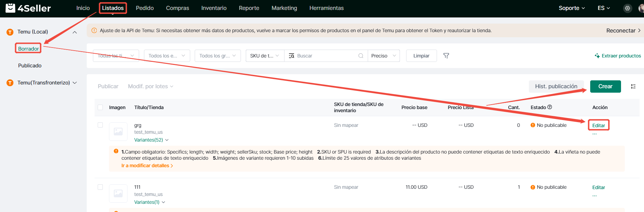The image size is (644, 212).
Task: Open the 'Todos los e...' dropdown
Action: (167, 56)
